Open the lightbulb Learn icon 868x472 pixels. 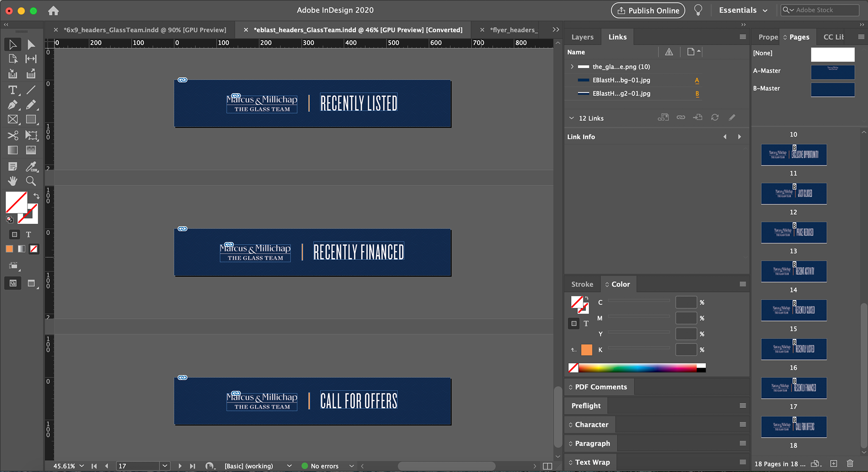pos(698,10)
